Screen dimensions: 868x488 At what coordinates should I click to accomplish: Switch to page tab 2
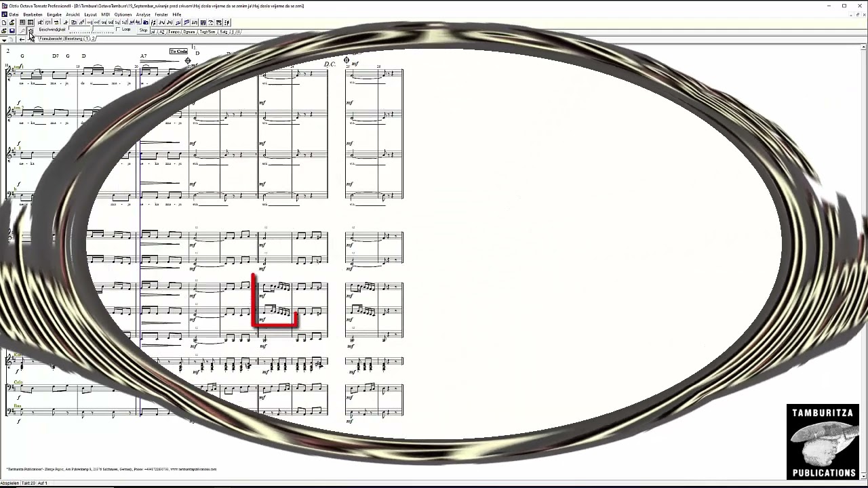[94, 39]
